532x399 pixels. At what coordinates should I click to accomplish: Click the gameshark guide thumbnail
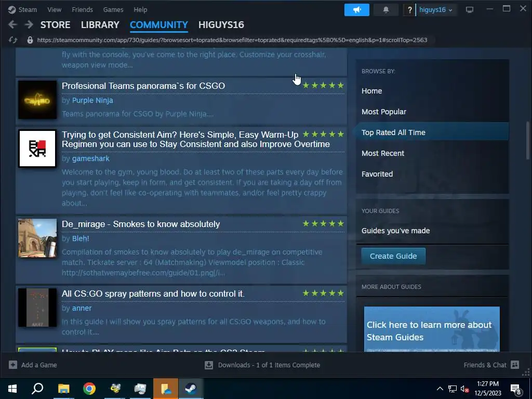[37, 149]
